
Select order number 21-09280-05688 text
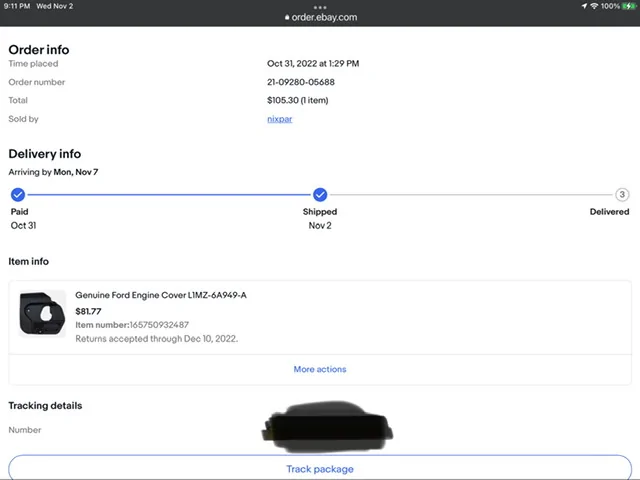(301, 82)
